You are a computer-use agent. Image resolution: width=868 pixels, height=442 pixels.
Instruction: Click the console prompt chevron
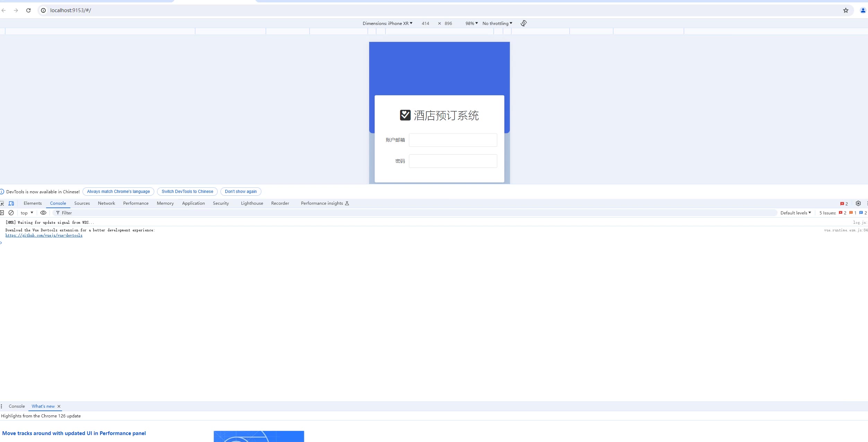click(x=1, y=242)
